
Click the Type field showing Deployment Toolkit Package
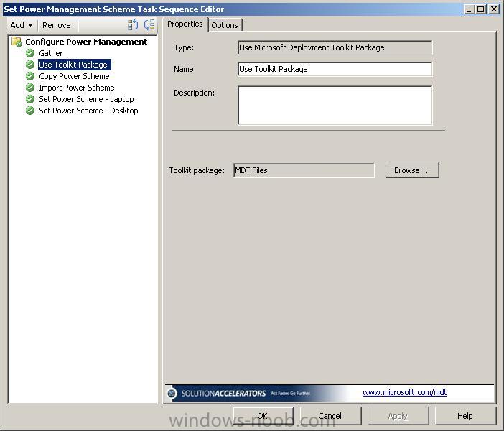(335, 47)
